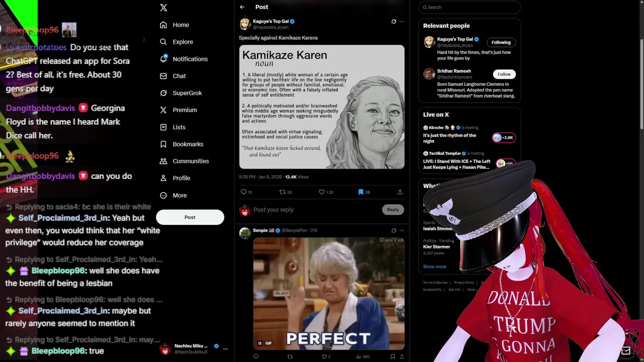Click the search field
Screen dimensions: 644x362
[x=469, y=7]
